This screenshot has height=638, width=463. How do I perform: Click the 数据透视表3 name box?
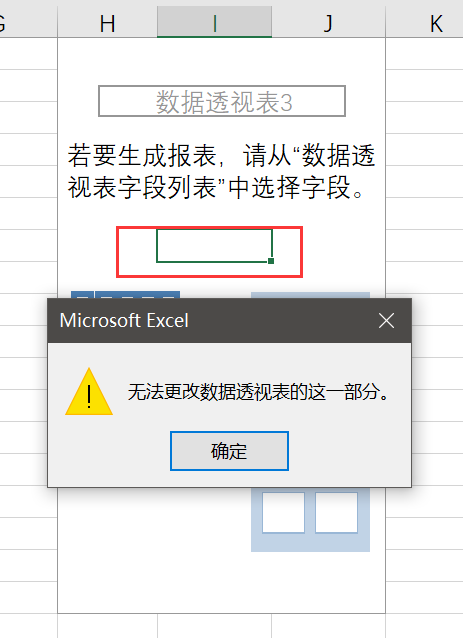tap(222, 101)
